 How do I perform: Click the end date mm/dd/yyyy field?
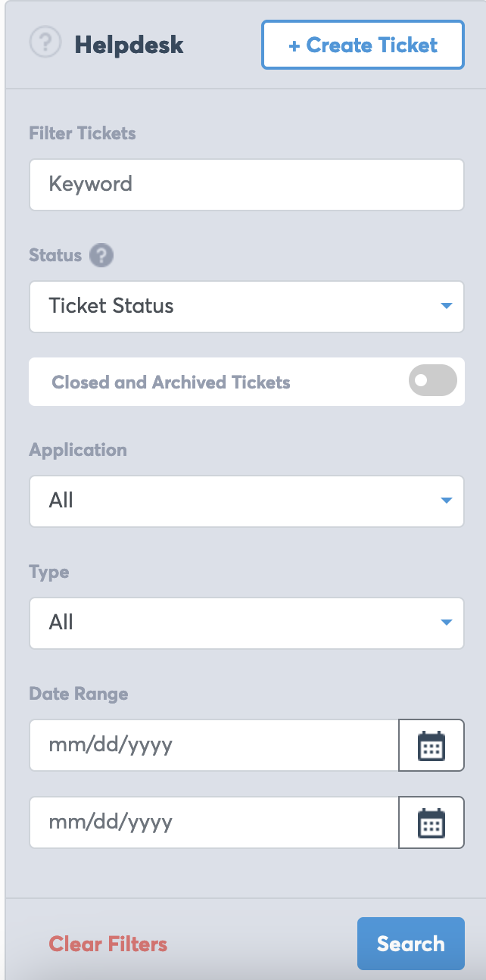pyautogui.click(x=214, y=822)
